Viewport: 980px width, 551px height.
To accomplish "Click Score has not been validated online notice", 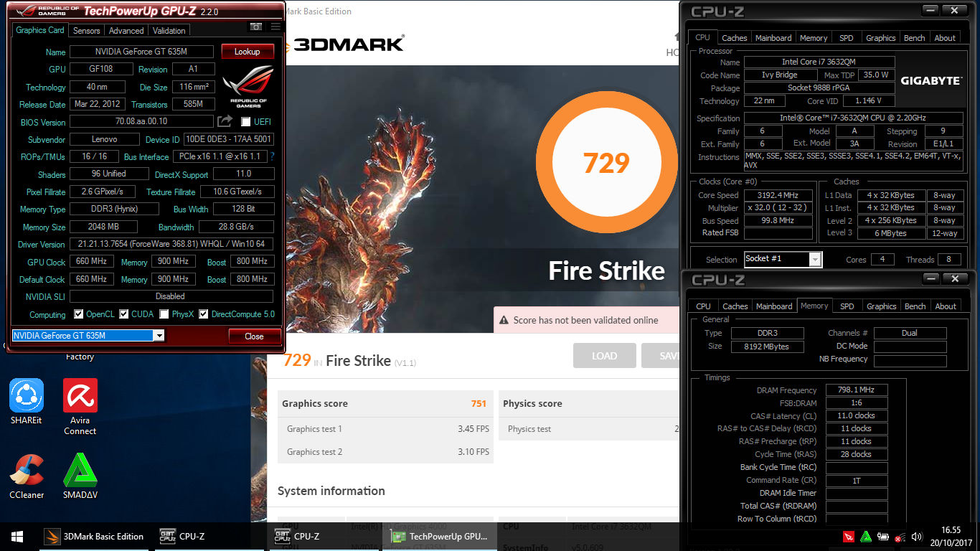I will point(585,320).
